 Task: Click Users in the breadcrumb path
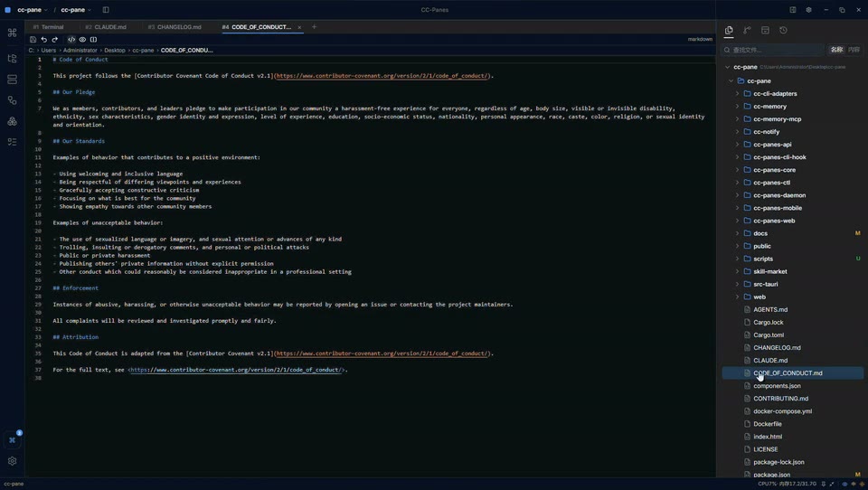coord(49,50)
